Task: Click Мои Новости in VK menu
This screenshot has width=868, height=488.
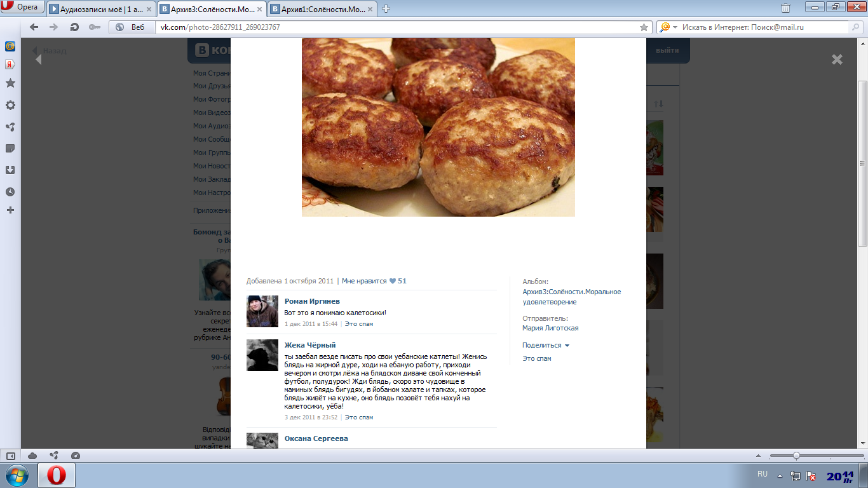Action: click(x=212, y=166)
